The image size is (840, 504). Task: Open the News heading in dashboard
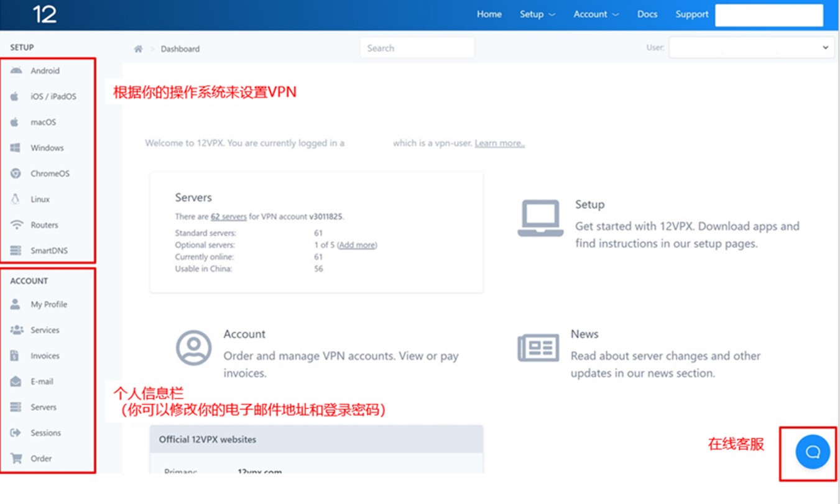pyautogui.click(x=584, y=334)
